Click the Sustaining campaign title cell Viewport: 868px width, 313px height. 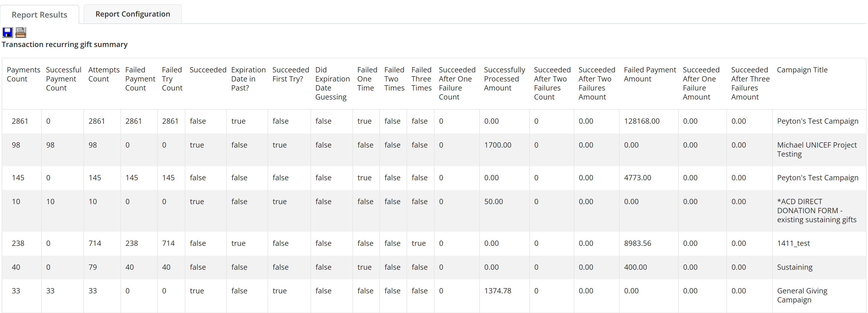click(x=795, y=267)
